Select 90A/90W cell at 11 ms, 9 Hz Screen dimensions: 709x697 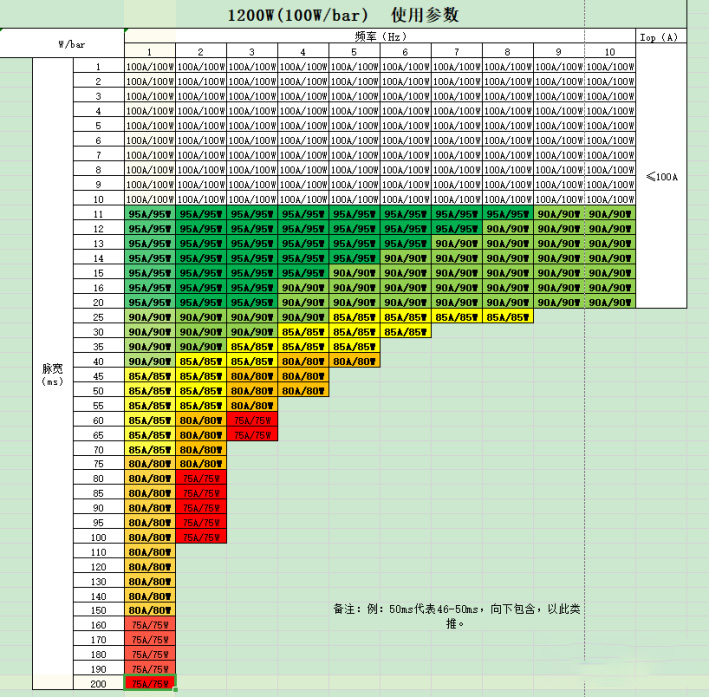(558, 214)
